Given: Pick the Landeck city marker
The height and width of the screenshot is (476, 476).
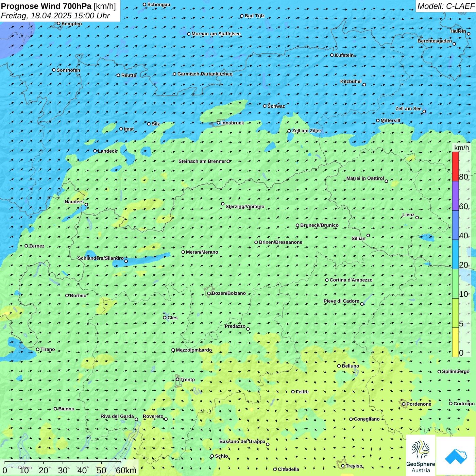Looking at the screenshot, I should pos(95,151).
